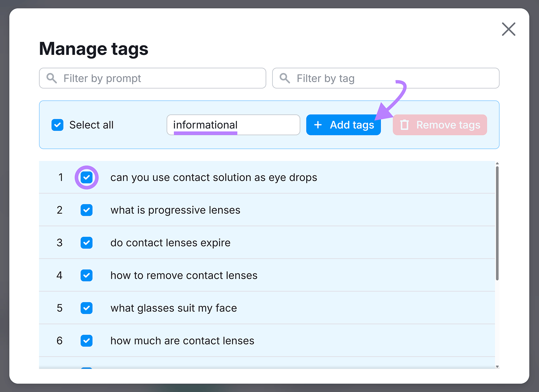Click the plus icon on Add tags button
Viewport: 539px width, 392px height.
[x=318, y=125]
